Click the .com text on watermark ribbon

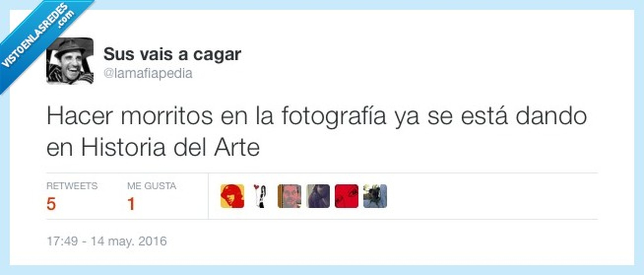(66, 19)
